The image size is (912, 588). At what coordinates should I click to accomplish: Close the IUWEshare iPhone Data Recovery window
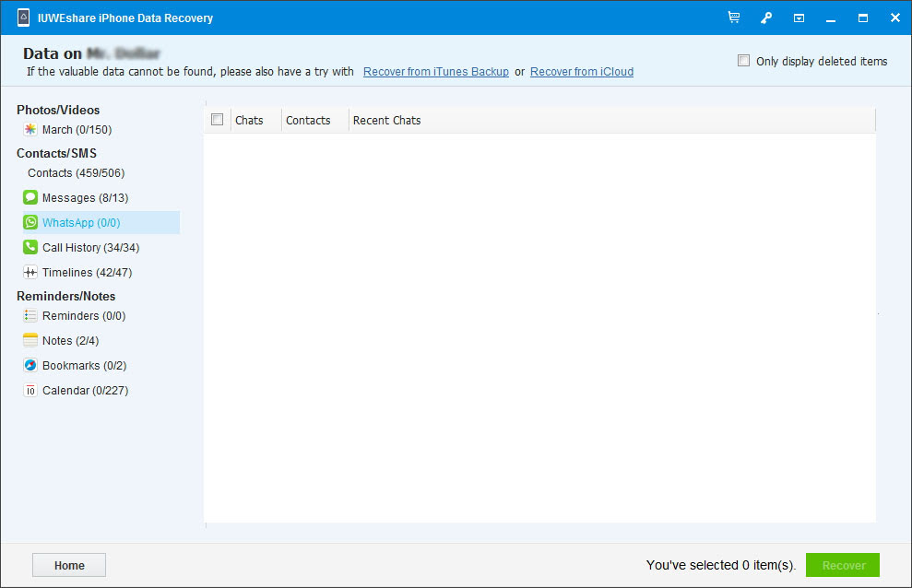(895, 18)
